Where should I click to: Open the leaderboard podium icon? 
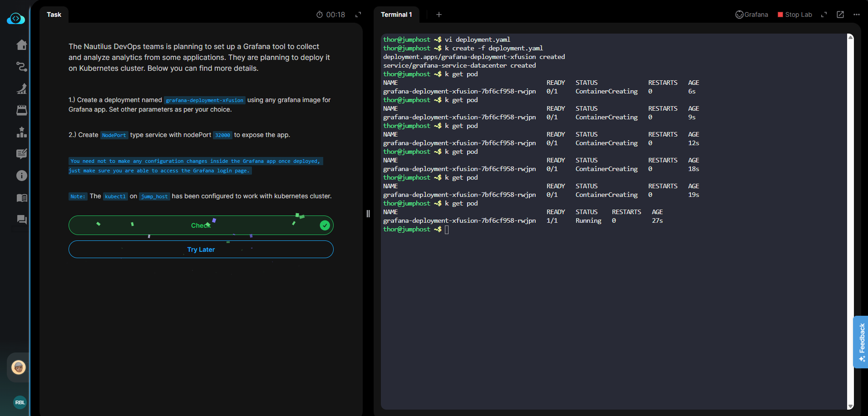click(21, 132)
